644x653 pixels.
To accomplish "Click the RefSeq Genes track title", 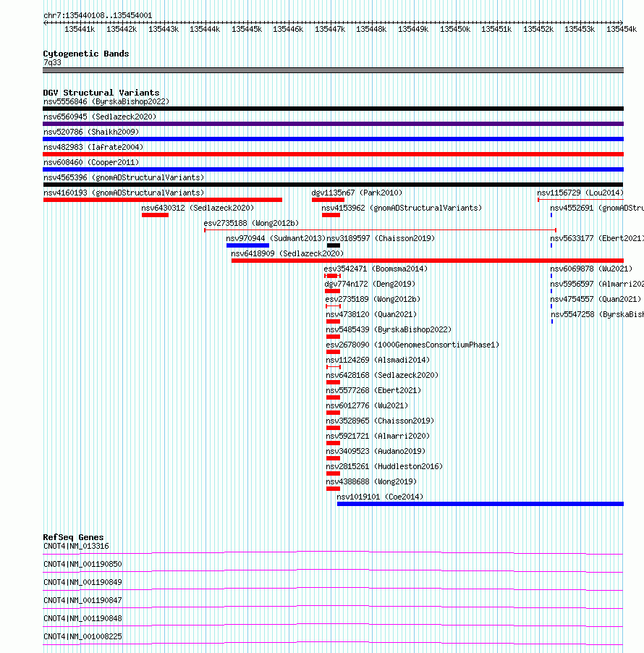I will [73, 537].
